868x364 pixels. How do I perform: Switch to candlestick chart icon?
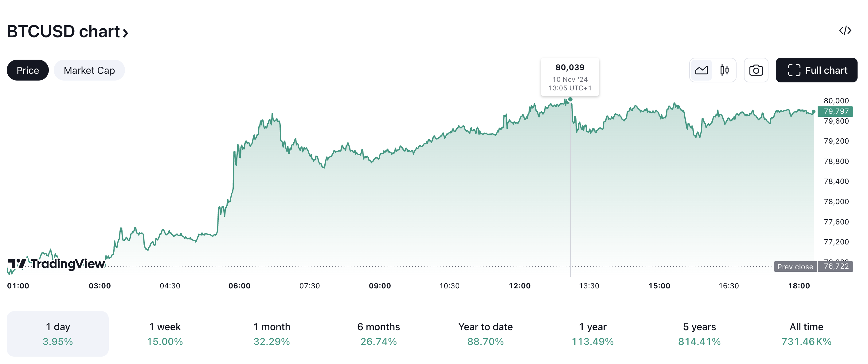click(x=724, y=70)
